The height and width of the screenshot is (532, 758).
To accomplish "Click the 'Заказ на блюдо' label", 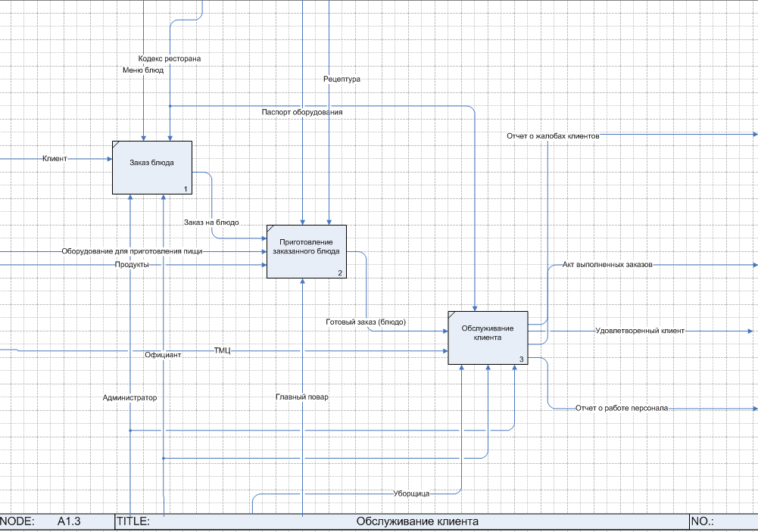I will pyautogui.click(x=211, y=222).
